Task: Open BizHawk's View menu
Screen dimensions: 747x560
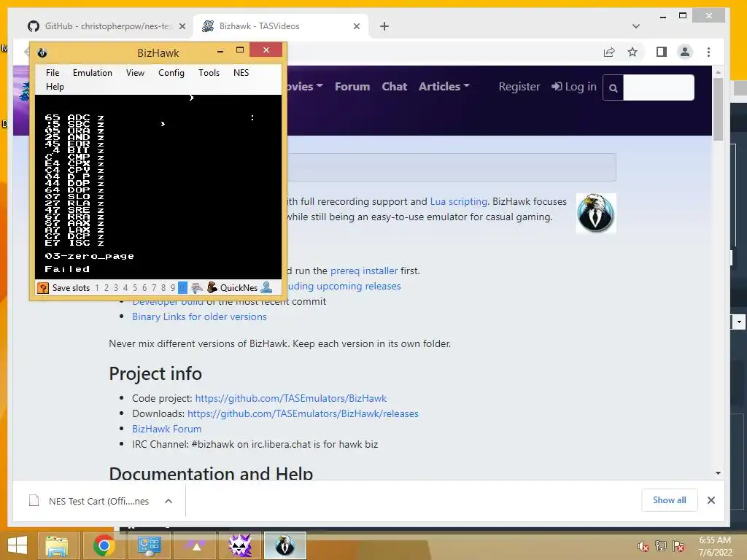Action: click(x=135, y=73)
